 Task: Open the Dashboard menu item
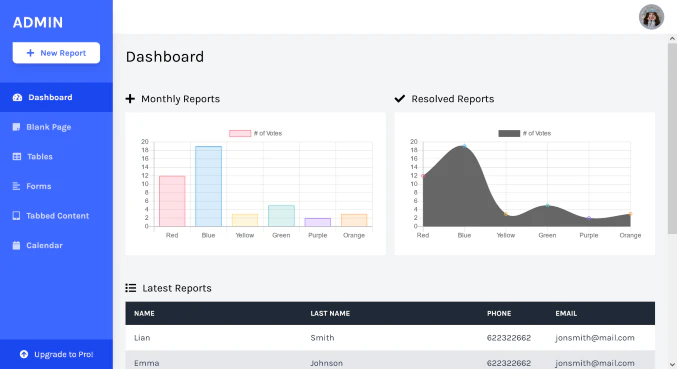tap(56, 97)
